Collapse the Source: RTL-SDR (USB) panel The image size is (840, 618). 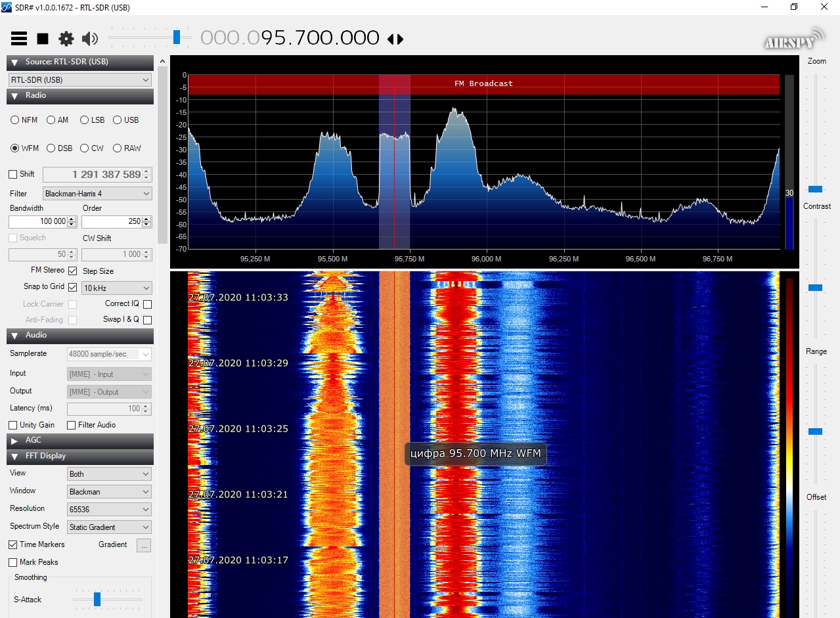point(80,62)
